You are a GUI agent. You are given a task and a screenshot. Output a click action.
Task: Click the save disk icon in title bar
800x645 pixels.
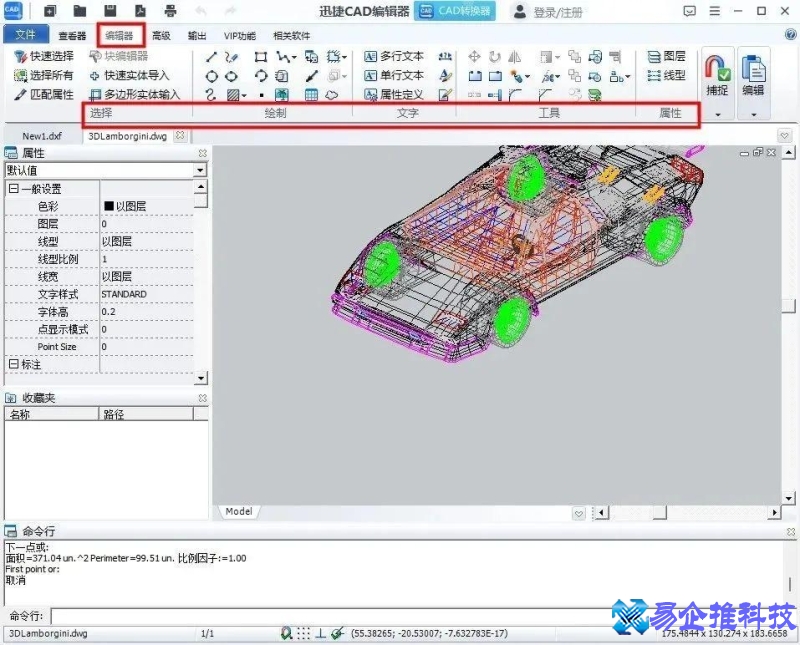[x=110, y=11]
